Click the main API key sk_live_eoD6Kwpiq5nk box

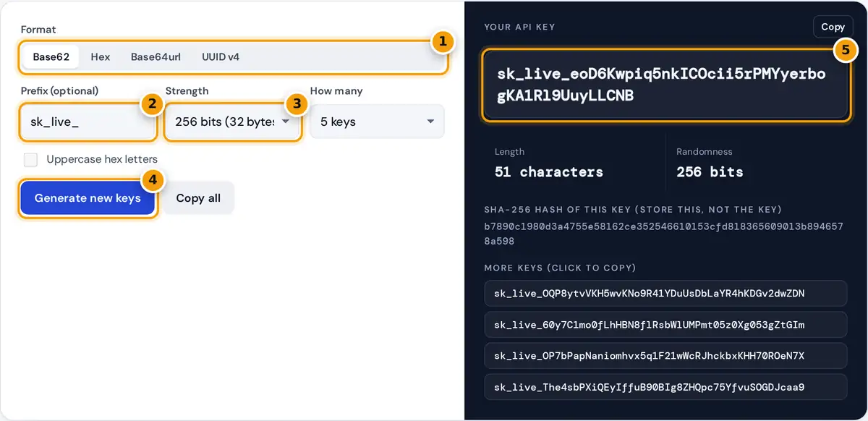665,85
